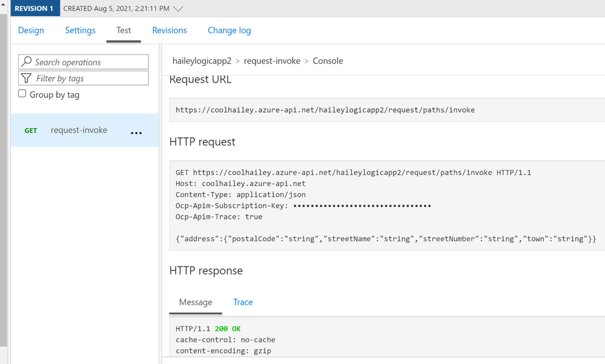The width and height of the screenshot is (605, 364).
Task: Select the GET request-invoke operation
Action: click(79, 130)
